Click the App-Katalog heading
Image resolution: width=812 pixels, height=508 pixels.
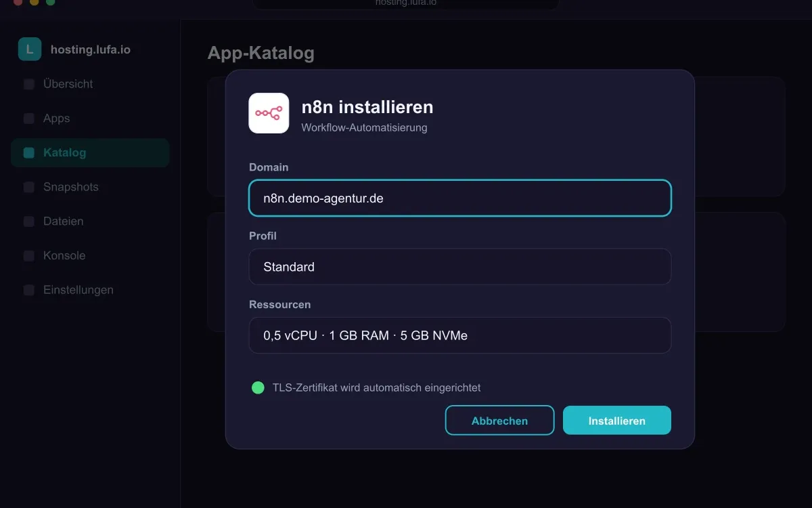[x=261, y=53]
